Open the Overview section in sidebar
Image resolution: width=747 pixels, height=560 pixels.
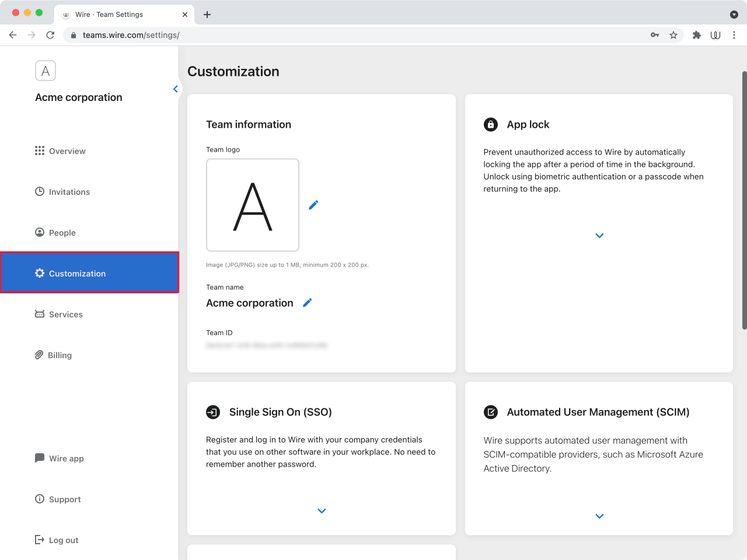pyautogui.click(x=60, y=151)
